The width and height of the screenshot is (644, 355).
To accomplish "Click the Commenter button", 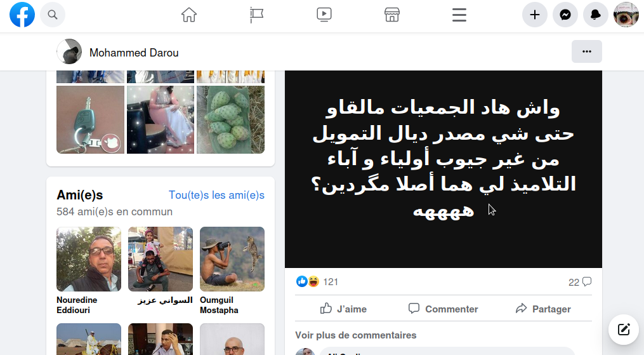I will coord(443,309).
